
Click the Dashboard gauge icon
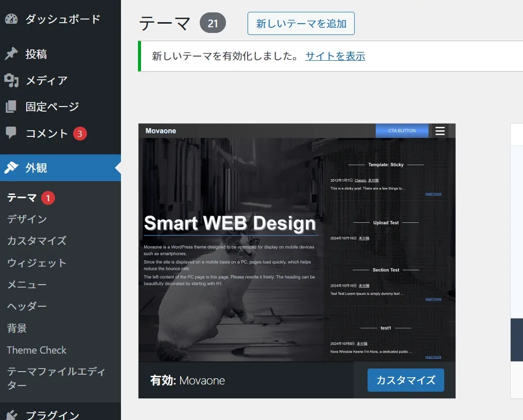(11, 19)
